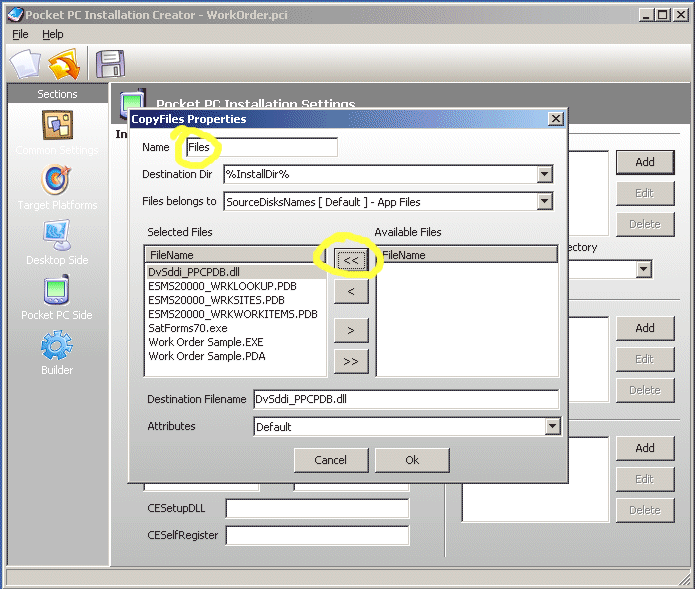Click the Name input field
Image resolution: width=695 pixels, height=589 pixels.
pos(262,147)
